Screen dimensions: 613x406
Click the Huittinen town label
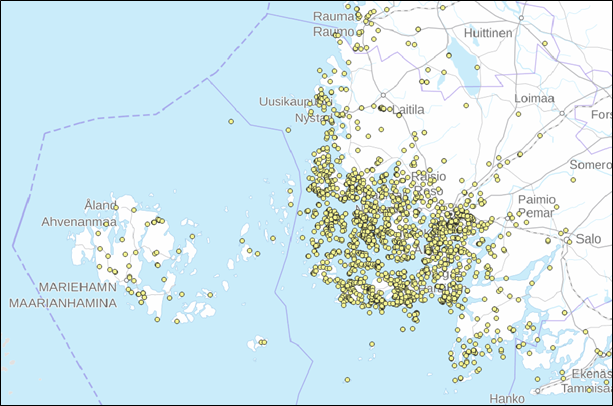click(x=487, y=33)
